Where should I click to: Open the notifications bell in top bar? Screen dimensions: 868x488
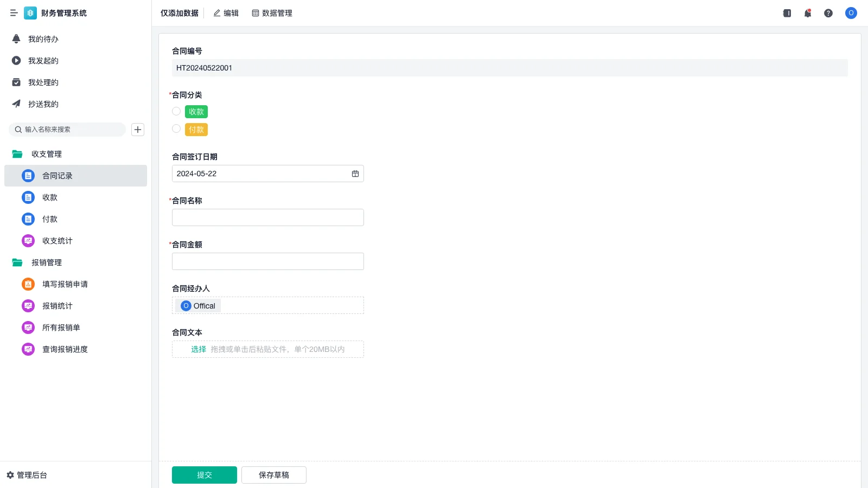coord(808,13)
